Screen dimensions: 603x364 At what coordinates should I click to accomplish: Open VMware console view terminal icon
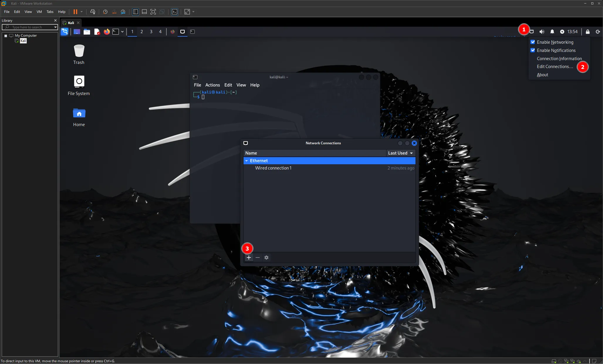pyautogui.click(x=175, y=12)
